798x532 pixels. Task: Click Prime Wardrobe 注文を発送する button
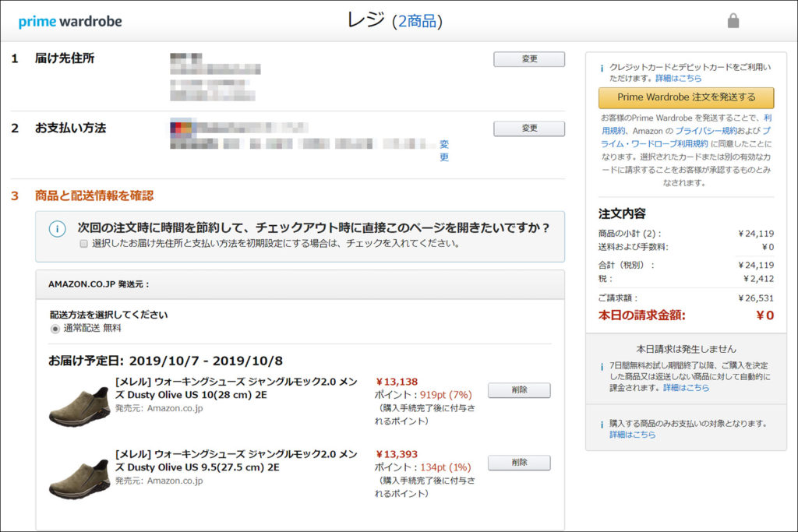point(686,97)
